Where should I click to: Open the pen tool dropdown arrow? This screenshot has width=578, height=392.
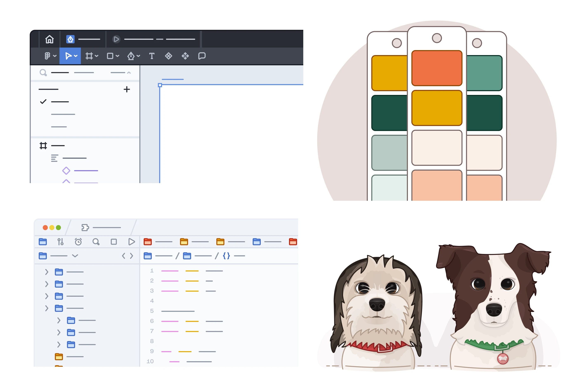click(138, 56)
